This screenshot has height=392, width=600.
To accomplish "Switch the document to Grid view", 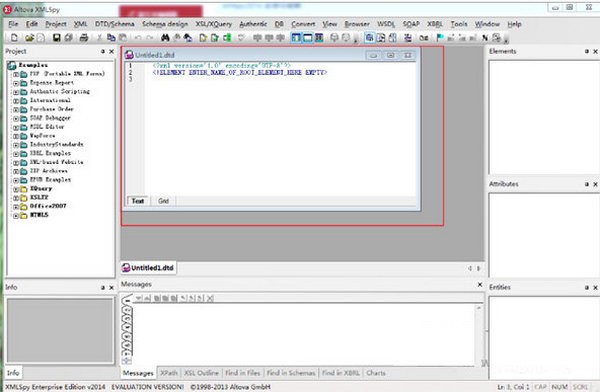I will click(163, 201).
